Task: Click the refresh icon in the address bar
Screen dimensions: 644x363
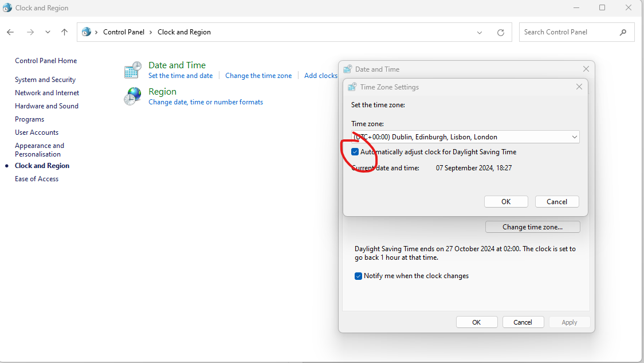Action: coord(500,32)
